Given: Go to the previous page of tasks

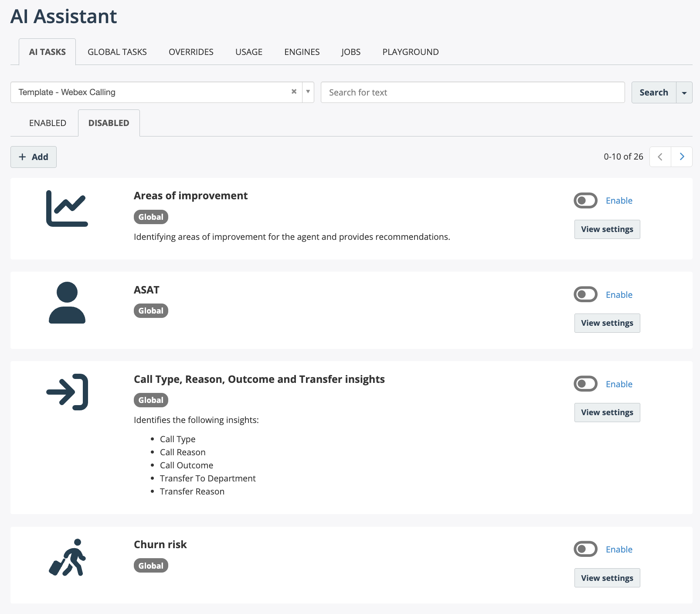Looking at the screenshot, I should pos(660,157).
